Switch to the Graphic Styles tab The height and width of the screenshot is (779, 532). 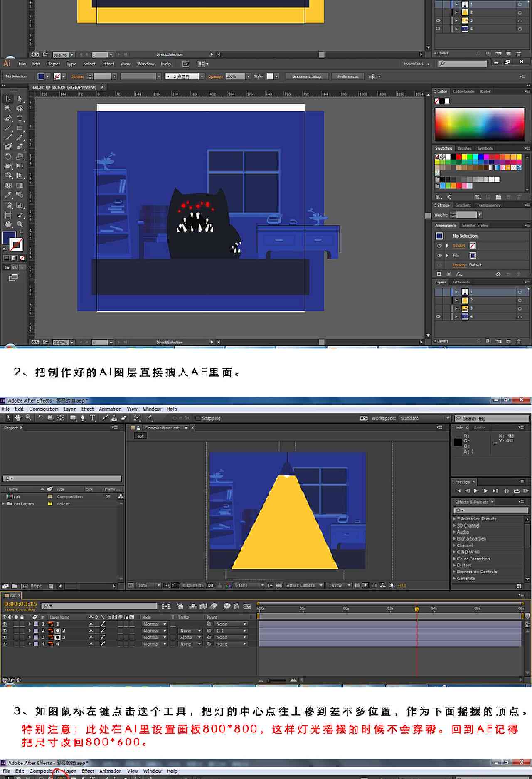tap(474, 225)
